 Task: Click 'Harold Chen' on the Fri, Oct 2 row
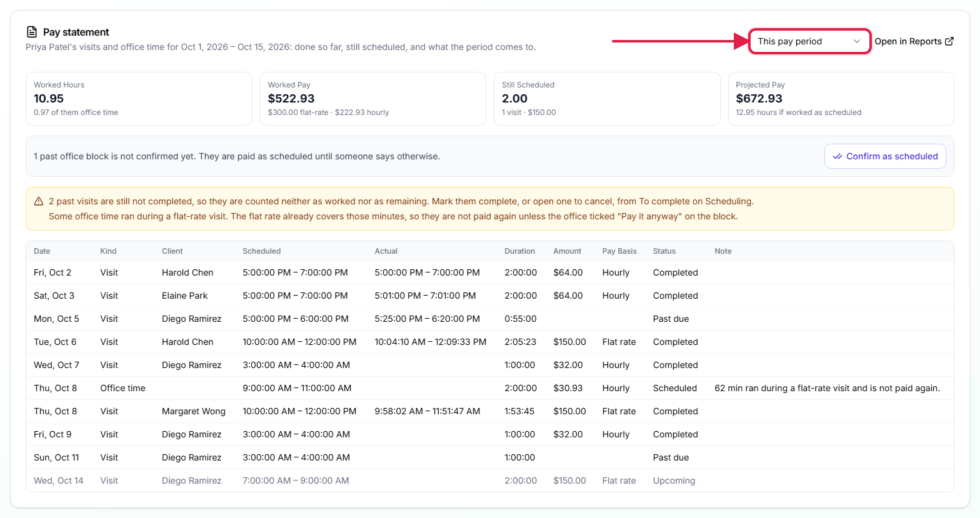click(x=187, y=272)
